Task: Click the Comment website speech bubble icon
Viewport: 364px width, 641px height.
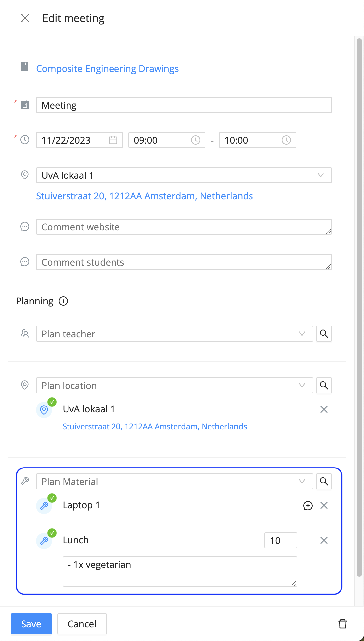Action: pos(25,226)
